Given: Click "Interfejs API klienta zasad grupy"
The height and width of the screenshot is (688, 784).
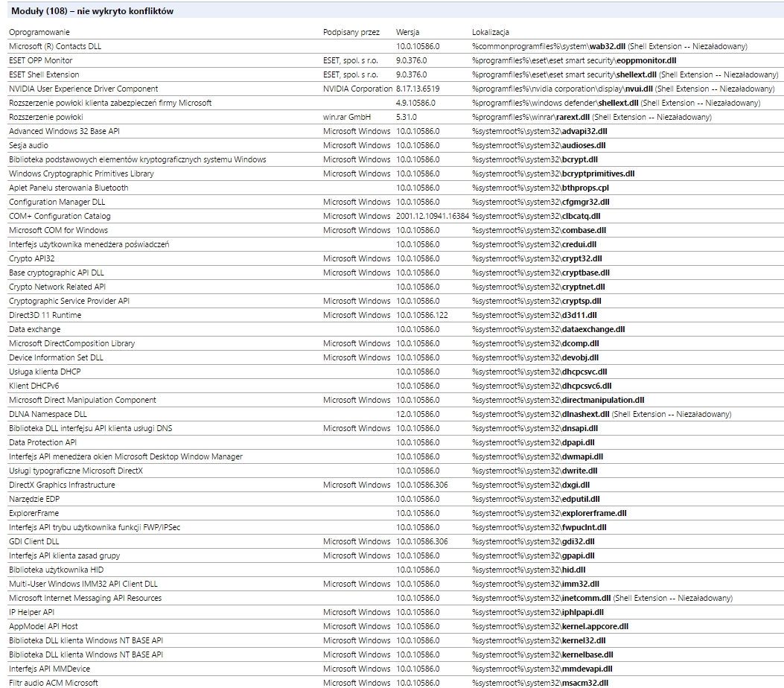Looking at the screenshot, I should [x=65, y=556].
